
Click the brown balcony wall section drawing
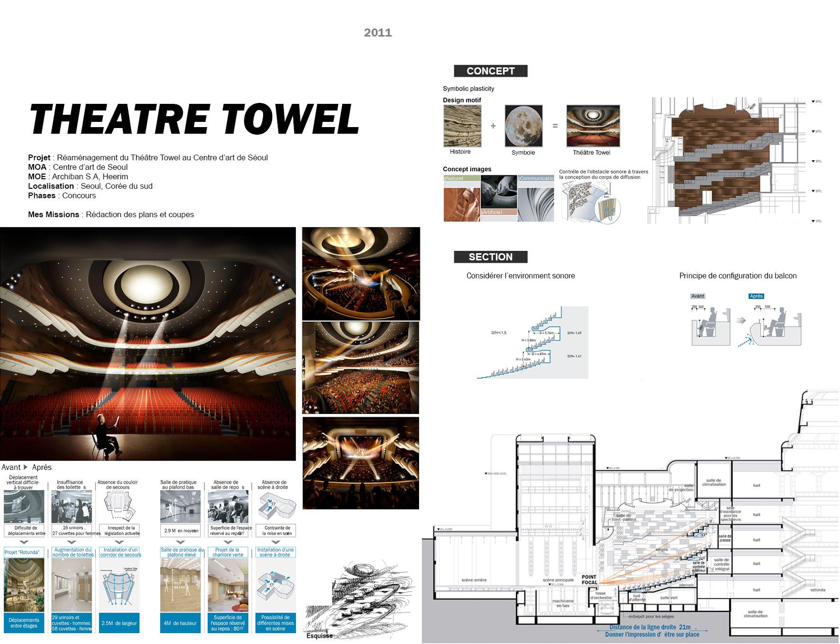point(727,160)
